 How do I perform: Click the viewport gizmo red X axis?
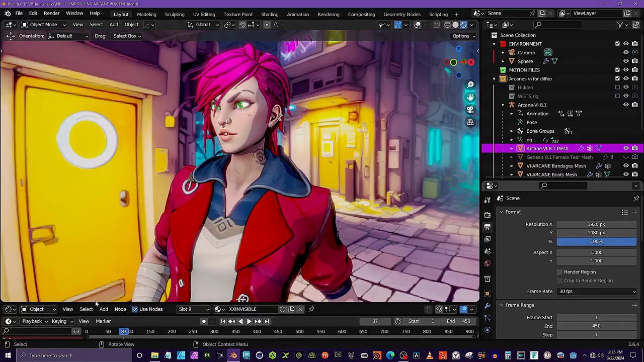471,62
